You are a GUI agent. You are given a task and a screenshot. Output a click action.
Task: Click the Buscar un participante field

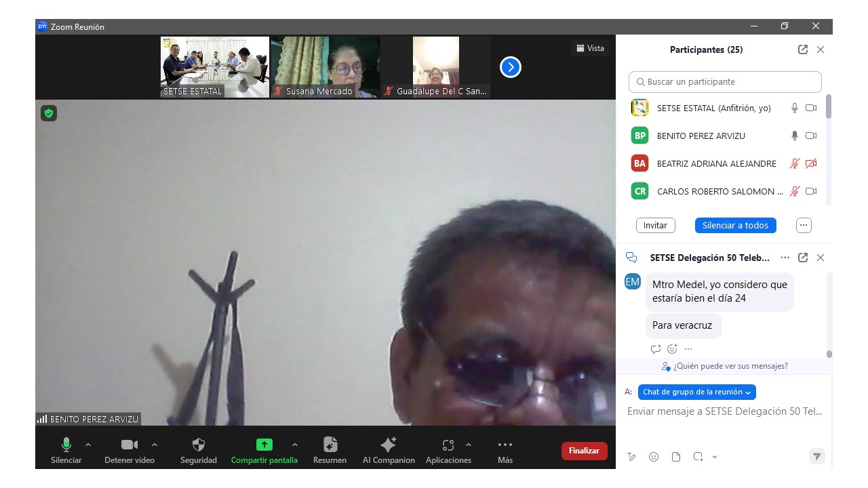point(725,82)
